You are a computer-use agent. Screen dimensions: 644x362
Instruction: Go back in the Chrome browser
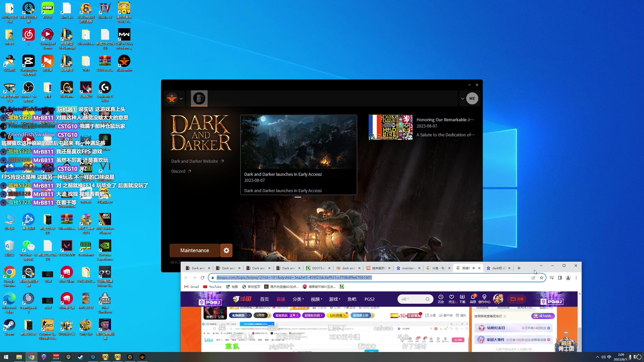(x=186, y=278)
